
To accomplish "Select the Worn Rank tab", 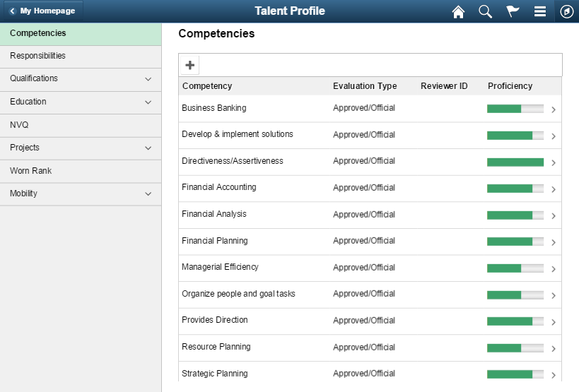I will point(81,171).
